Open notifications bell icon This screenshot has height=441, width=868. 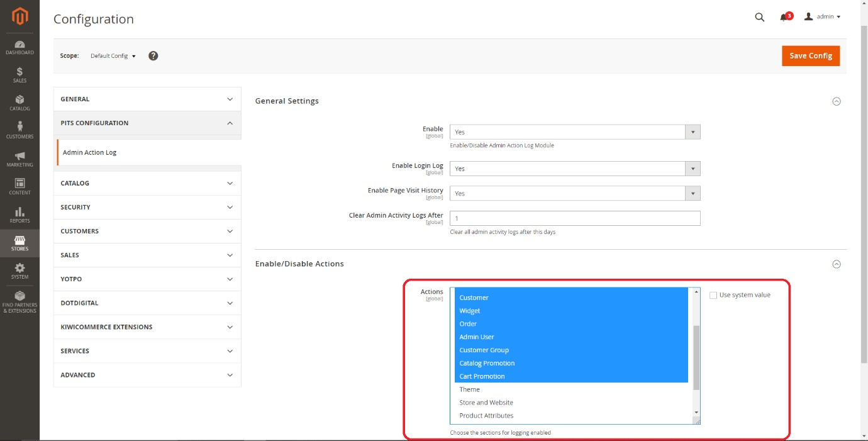(784, 18)
